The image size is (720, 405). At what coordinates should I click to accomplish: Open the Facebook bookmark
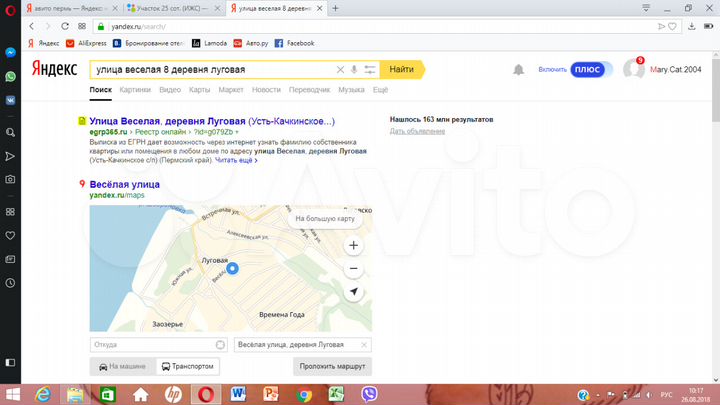pos(294,43)
